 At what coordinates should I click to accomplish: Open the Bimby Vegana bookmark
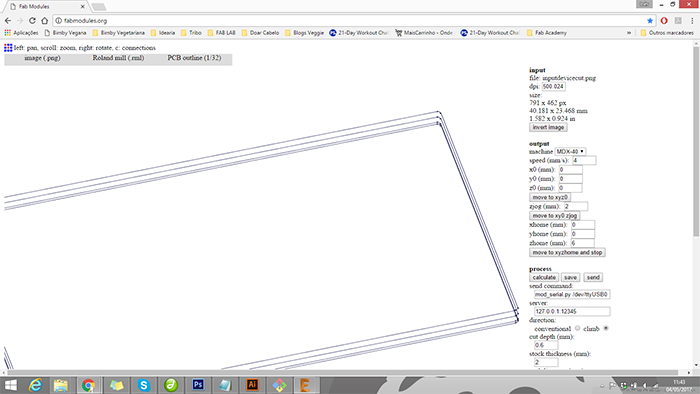tap(65, 33)
